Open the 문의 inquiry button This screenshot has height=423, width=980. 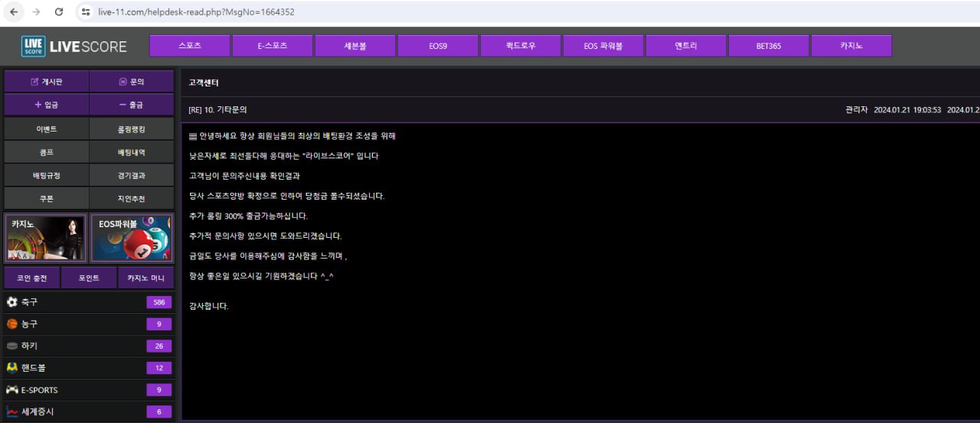point(132,82)
